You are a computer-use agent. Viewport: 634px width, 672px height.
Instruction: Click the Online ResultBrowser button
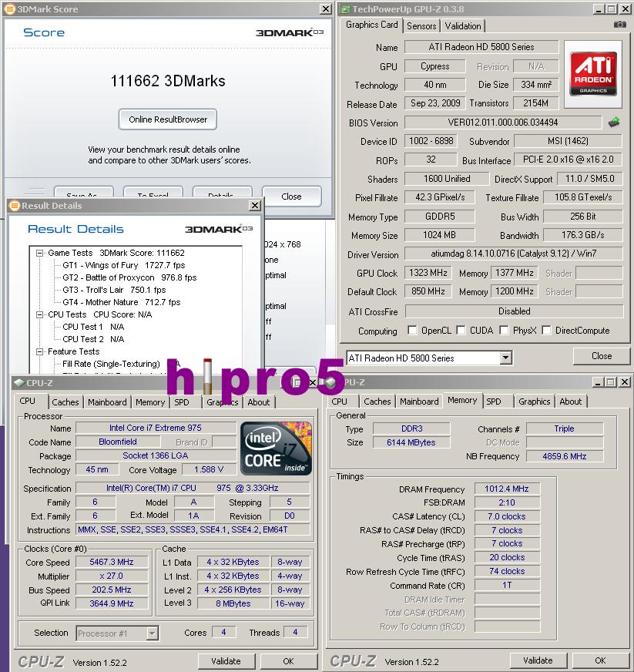[167, 119]
